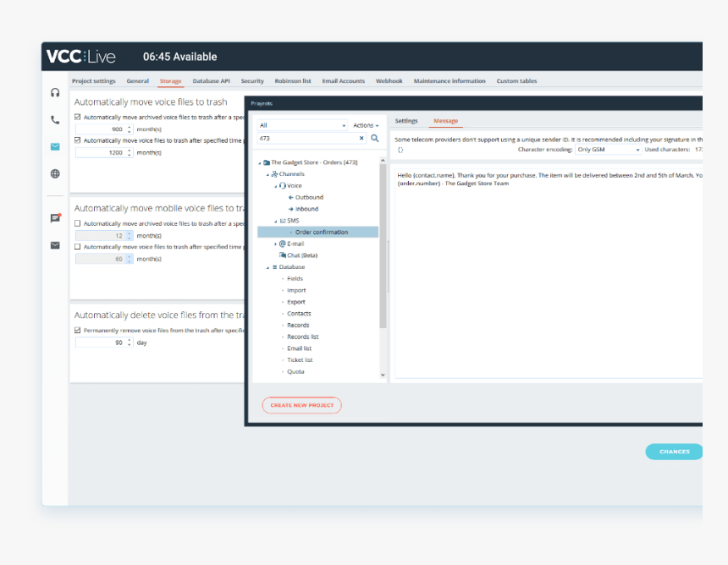The height and width of the screenshot is (565, 728).
Task: Open the Security tab
Action: [252, 80]
